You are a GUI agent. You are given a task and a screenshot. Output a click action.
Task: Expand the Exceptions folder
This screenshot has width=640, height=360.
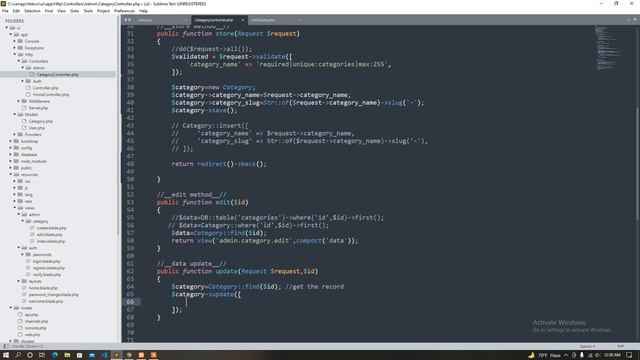coord(15,48)
